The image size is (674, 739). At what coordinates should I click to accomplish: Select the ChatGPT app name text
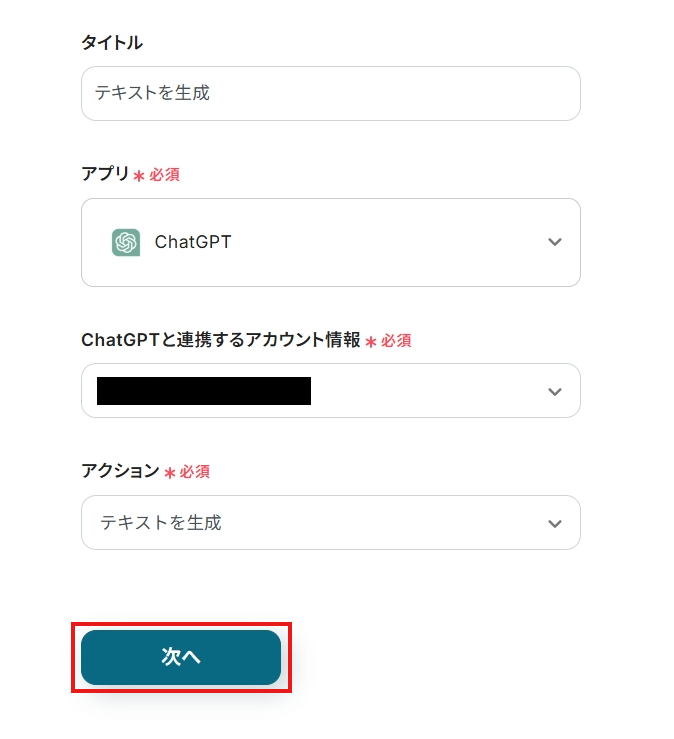193,242
